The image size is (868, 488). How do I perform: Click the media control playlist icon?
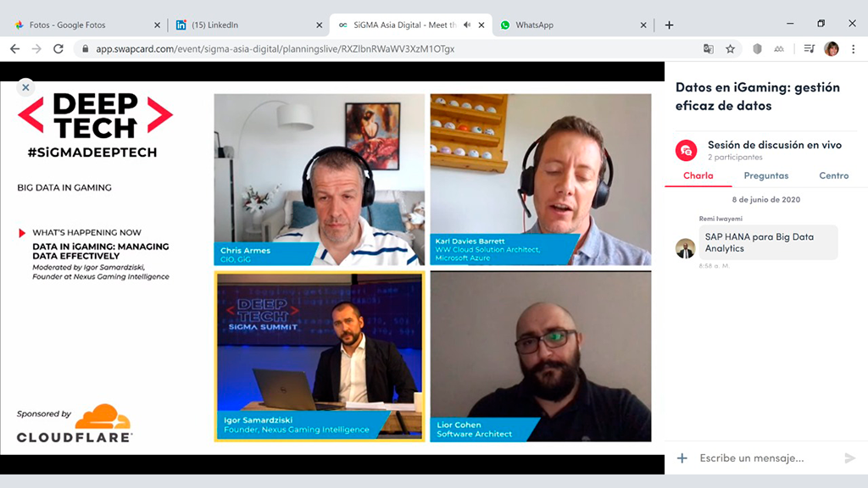(x=810, y=49)
